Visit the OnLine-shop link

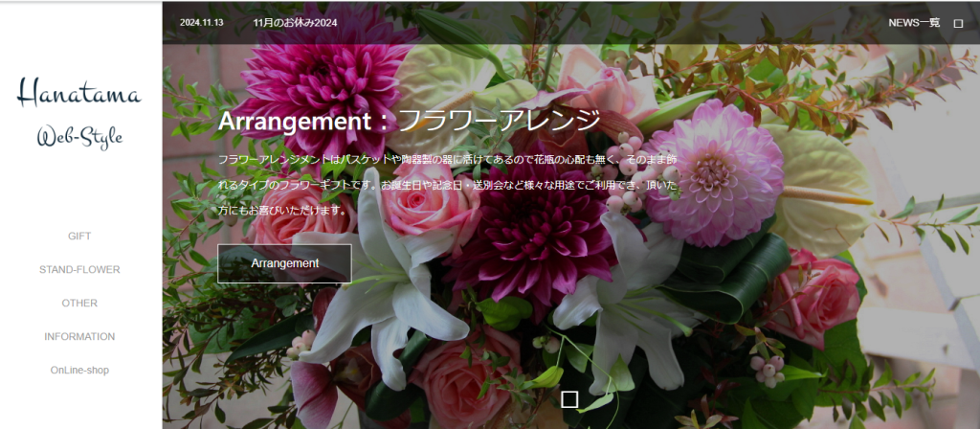click(80, 370)
